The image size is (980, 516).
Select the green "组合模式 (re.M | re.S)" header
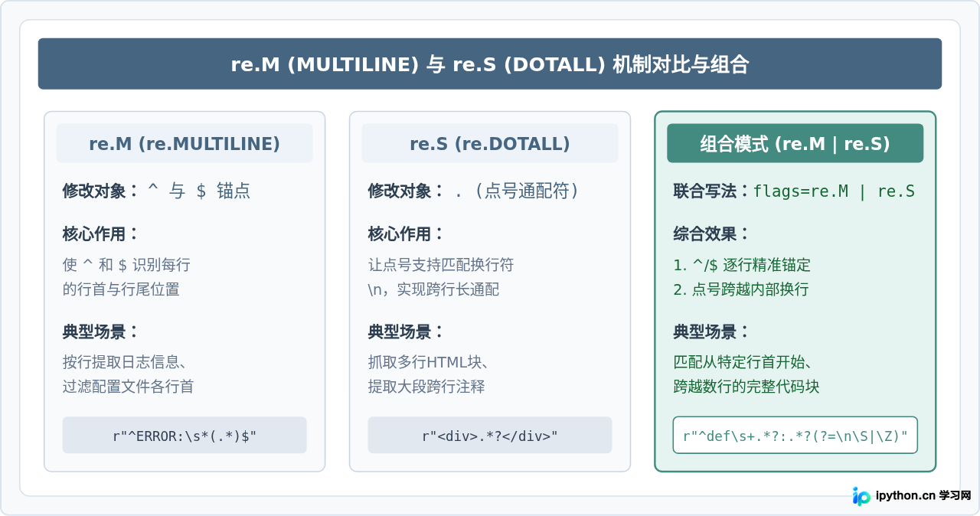795,143
